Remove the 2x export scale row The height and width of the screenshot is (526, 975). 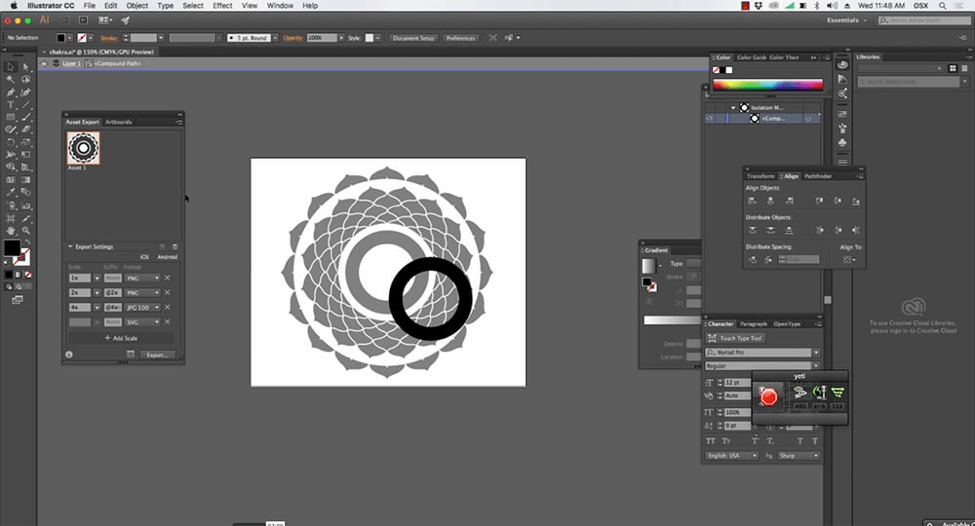pyautogui.click(x=167, y=292)
